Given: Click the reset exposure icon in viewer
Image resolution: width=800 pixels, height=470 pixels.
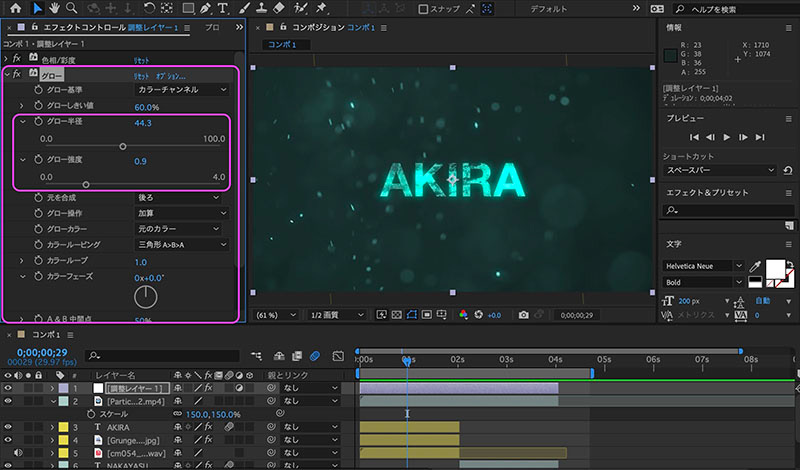Looking at the screenshot, I should click(479, 315).
